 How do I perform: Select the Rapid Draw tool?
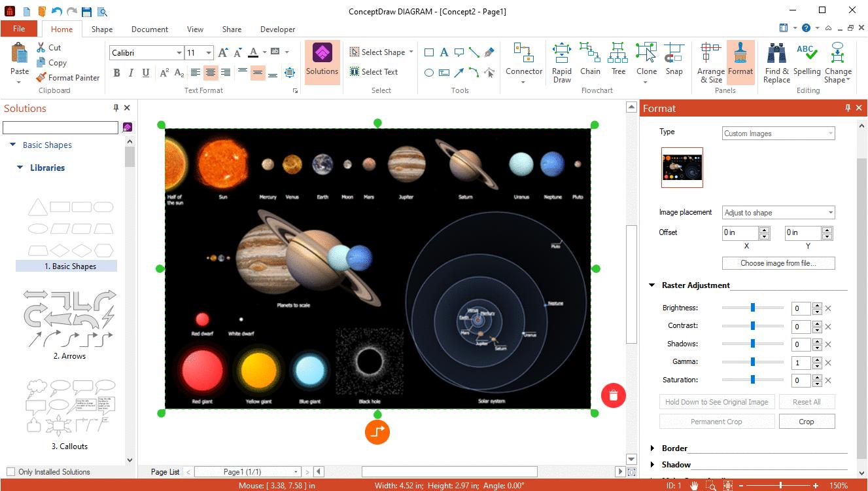[562, 62]
